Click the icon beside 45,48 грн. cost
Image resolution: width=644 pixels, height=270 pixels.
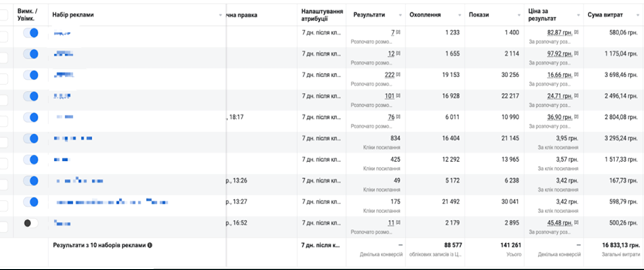[x=576, y=223]
